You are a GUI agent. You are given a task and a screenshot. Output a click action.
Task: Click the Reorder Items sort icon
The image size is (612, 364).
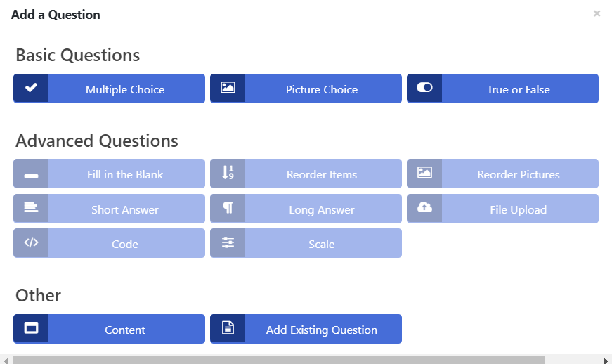tap(228, 172)
